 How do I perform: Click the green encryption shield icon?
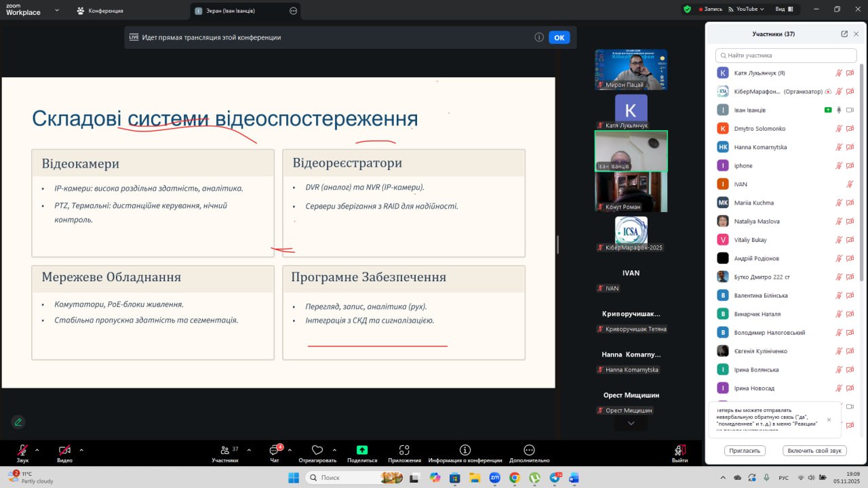pyautogui.click(x=688, y=9)
